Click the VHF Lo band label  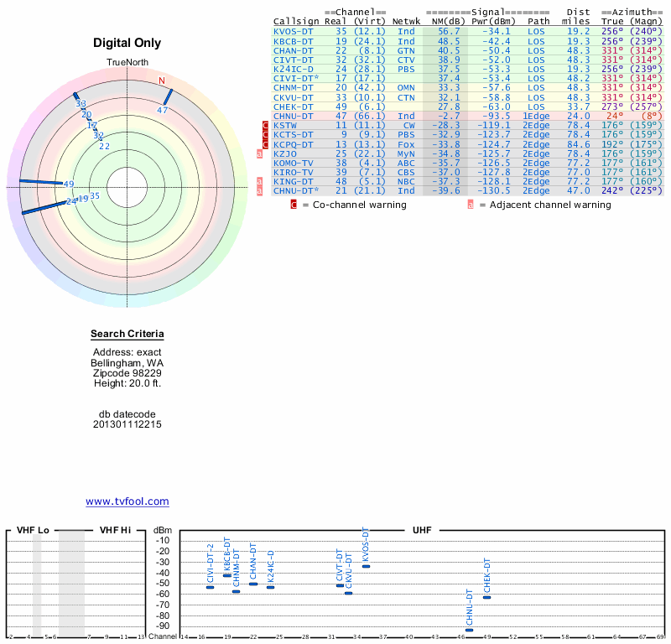point(32,530)
